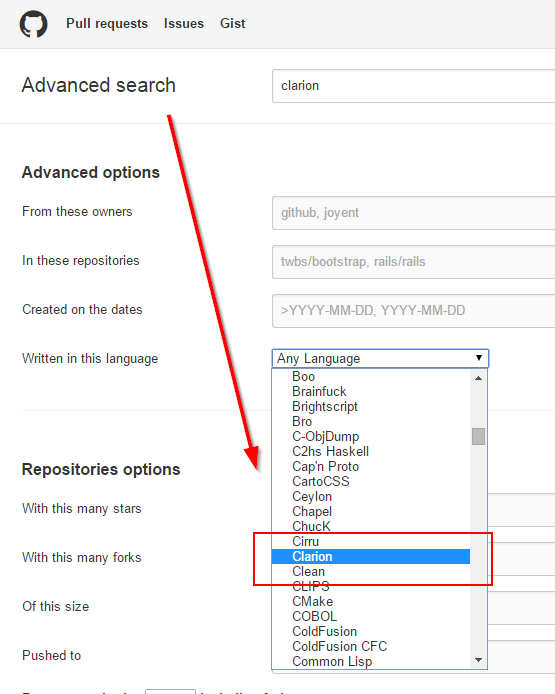Focus the From these owners field
Image resolution: width=555 pixels, height=694 pixels.
click(413, 213)
